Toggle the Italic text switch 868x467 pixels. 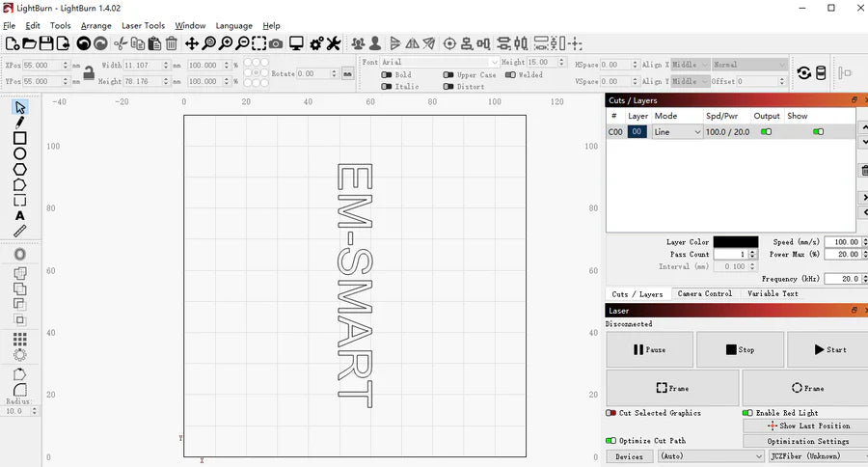[387, 87]
